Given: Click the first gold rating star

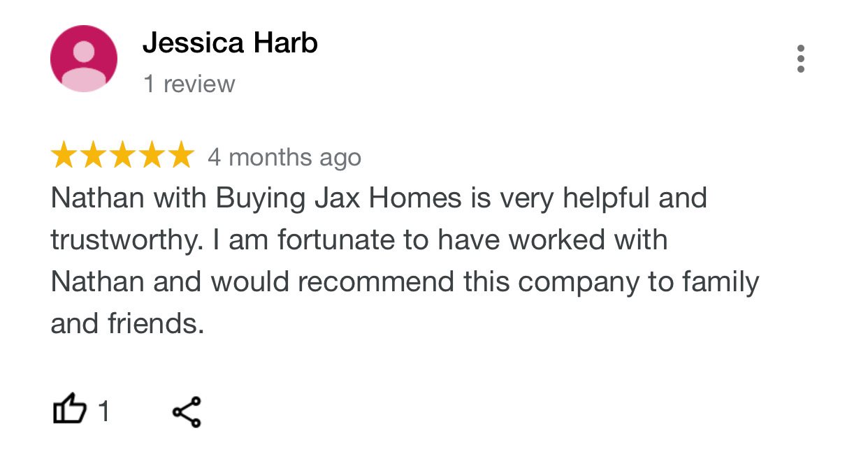Looking at the screenshot, I should click(x=64, y=155).
